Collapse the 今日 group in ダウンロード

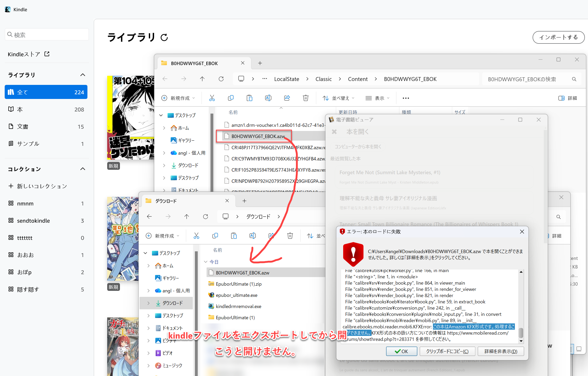(206, 262)
